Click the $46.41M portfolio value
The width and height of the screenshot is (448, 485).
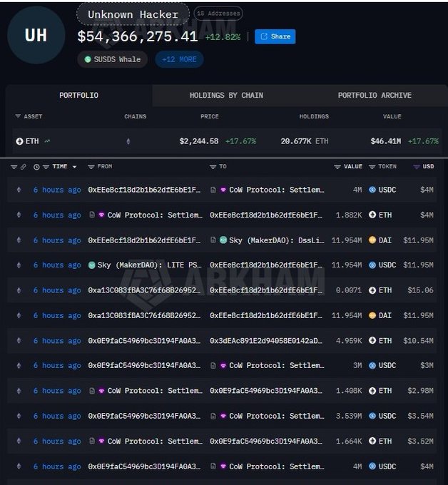click(x=385, y=141)
